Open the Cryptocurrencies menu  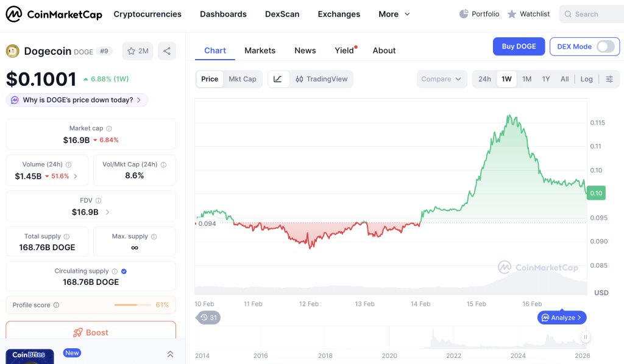(x=147, y=14)
